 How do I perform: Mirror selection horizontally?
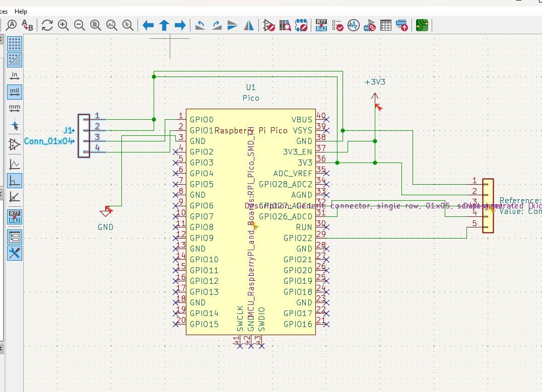249,25
